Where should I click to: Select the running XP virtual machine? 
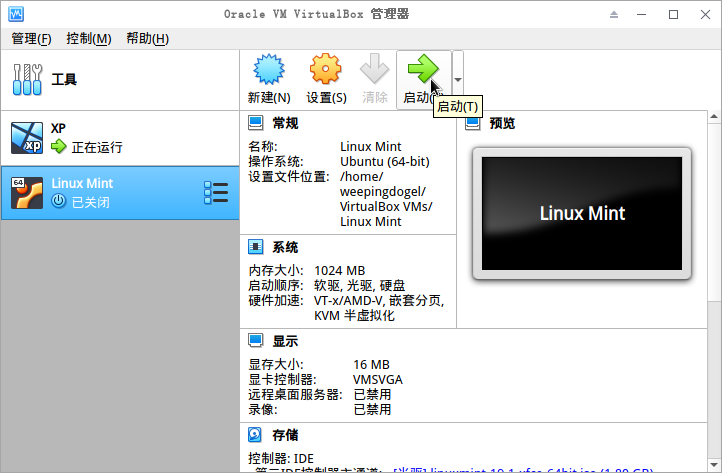120,138
